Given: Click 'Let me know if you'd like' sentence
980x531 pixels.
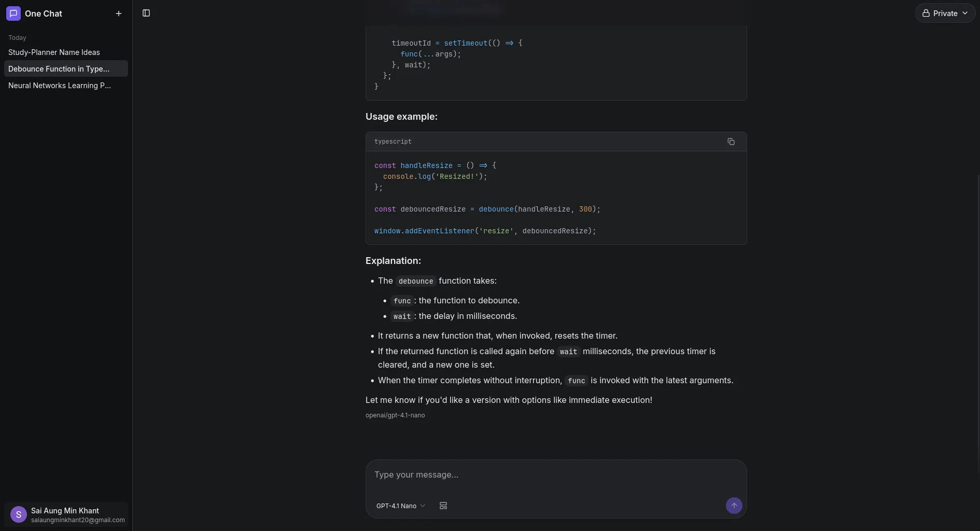Looking at the screenshot, I should (x=509, y=400).
